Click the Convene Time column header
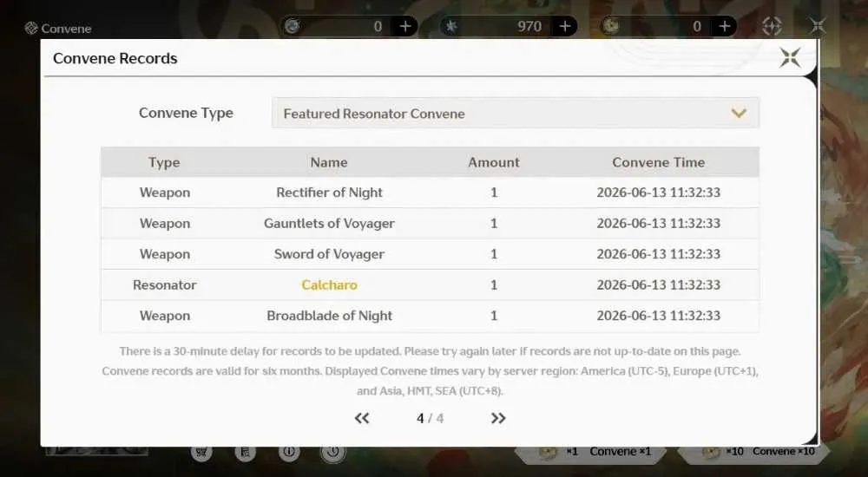This screenshot has height=477, width=868. click(x=659, y=162)
